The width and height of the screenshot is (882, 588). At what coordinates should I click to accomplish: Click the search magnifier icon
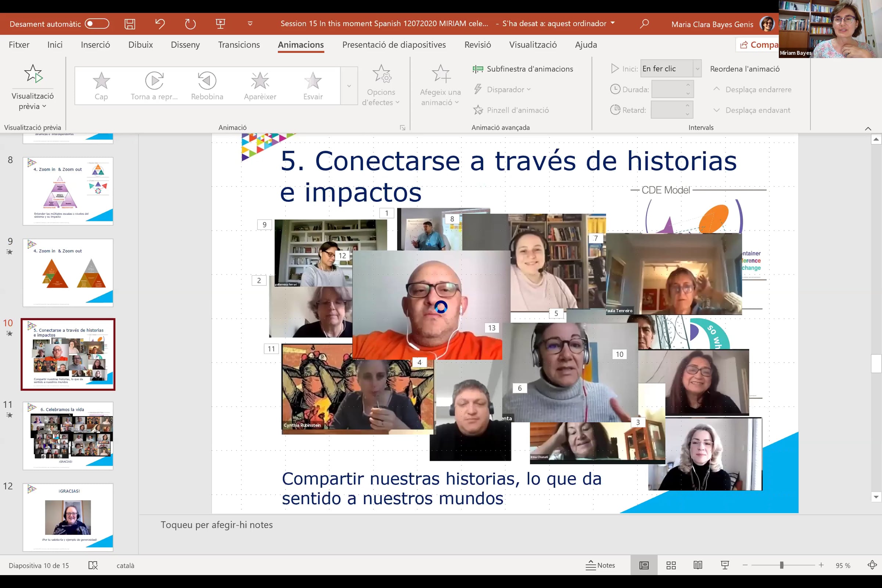(644, 24)
